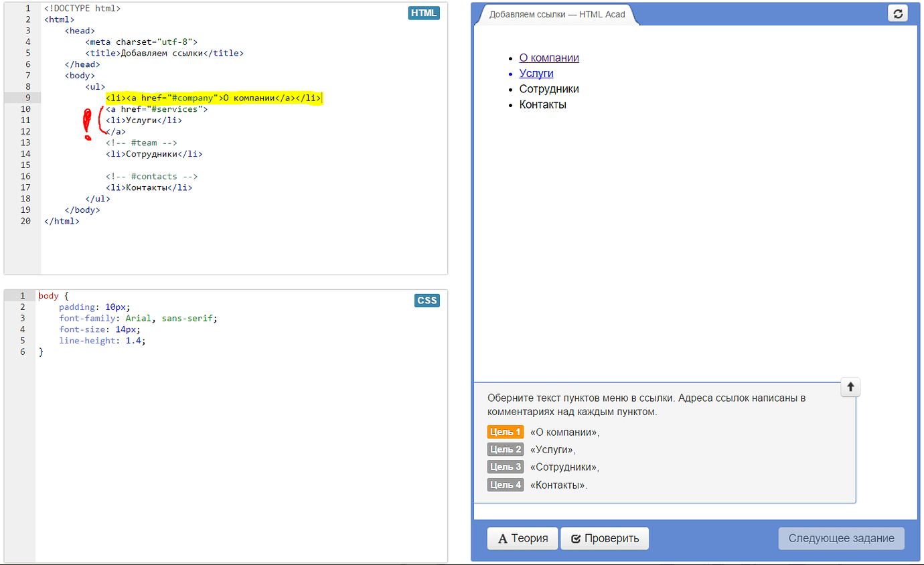Go to Следующее задание
Viewport: 924px width, 565px height.
coord(841,538)
